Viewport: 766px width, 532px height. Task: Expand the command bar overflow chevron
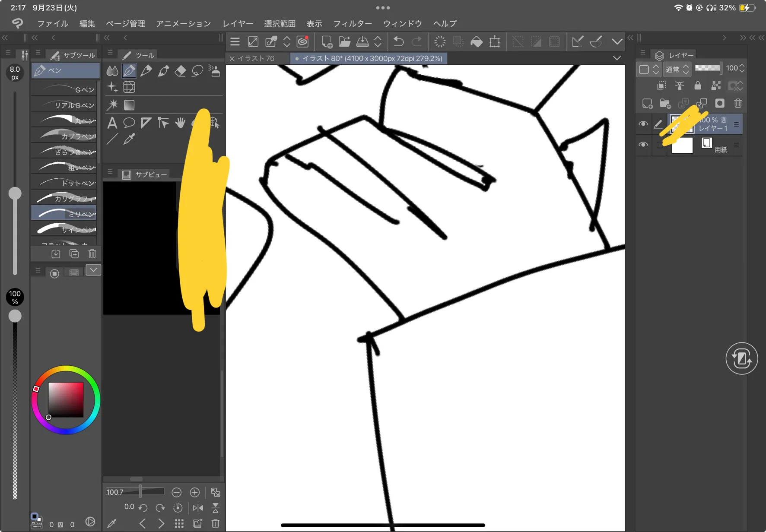click(x=617, y=41)
